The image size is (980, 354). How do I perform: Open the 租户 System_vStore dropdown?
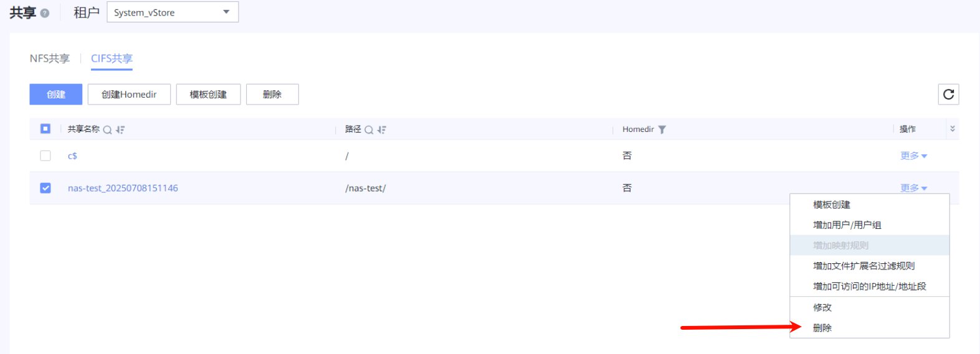173,12
